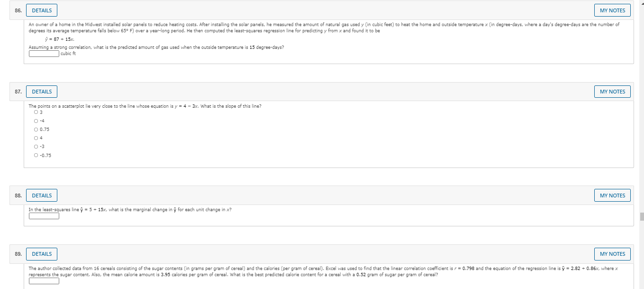Open DETAILS for question 87
The height and width of the screenshot is (289, 644).
coord(41,91)
